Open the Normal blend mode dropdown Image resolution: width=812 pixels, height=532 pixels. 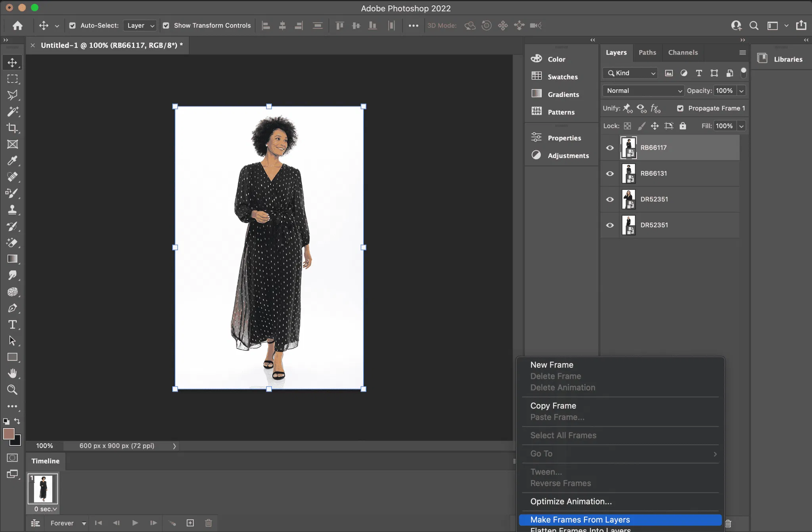[x=643, y=91]
